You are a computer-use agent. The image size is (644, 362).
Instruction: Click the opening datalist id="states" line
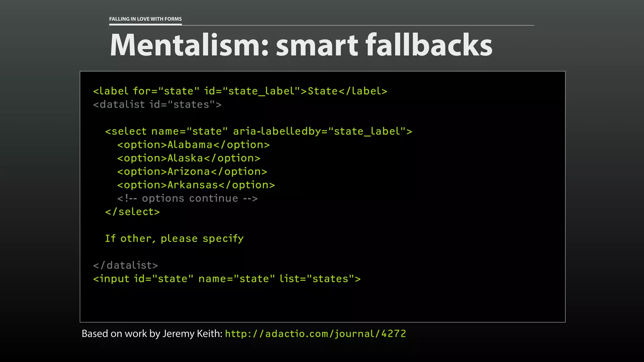157,104
